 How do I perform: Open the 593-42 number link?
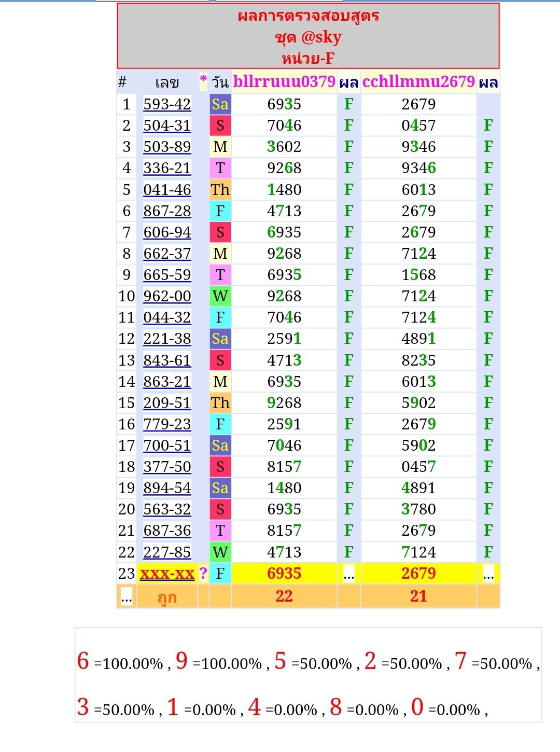[x=167, y=104]
